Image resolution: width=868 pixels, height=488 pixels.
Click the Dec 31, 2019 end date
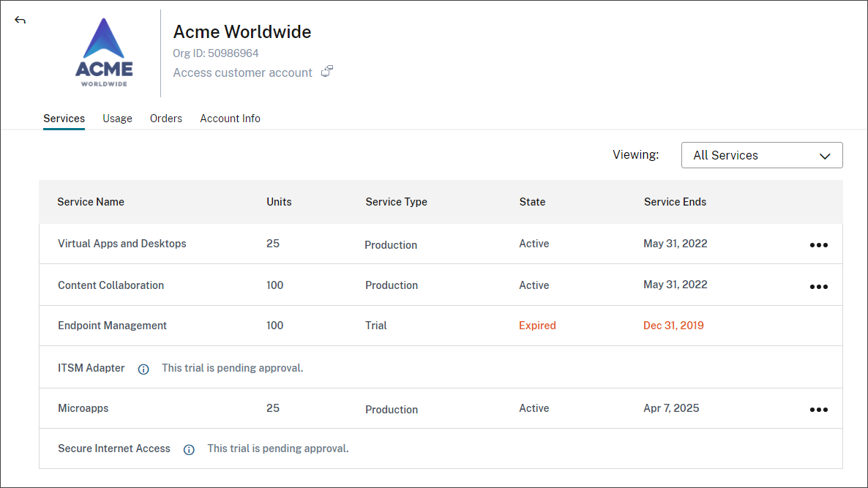674,326
